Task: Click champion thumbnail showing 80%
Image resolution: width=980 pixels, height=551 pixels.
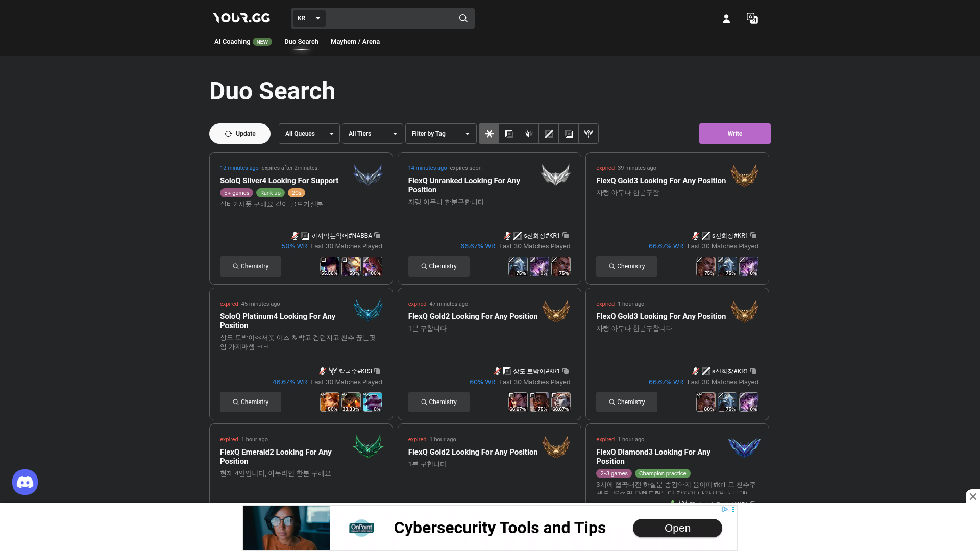Action: tap(706, 402)
